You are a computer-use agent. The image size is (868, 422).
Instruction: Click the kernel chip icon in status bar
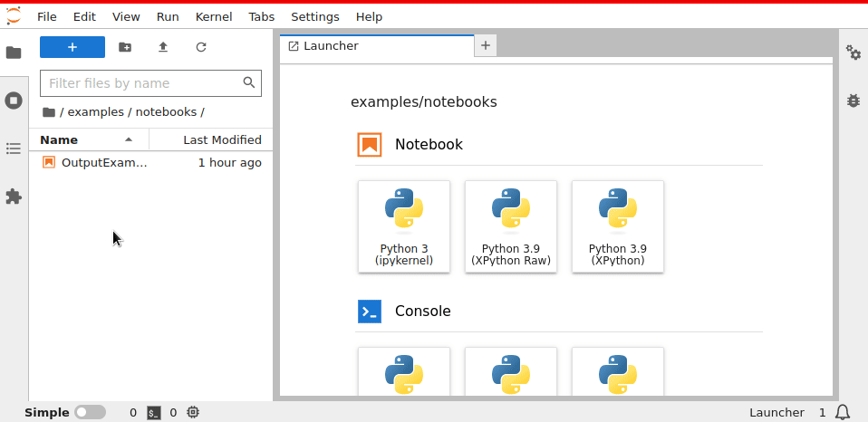click(x=193, y=412)
